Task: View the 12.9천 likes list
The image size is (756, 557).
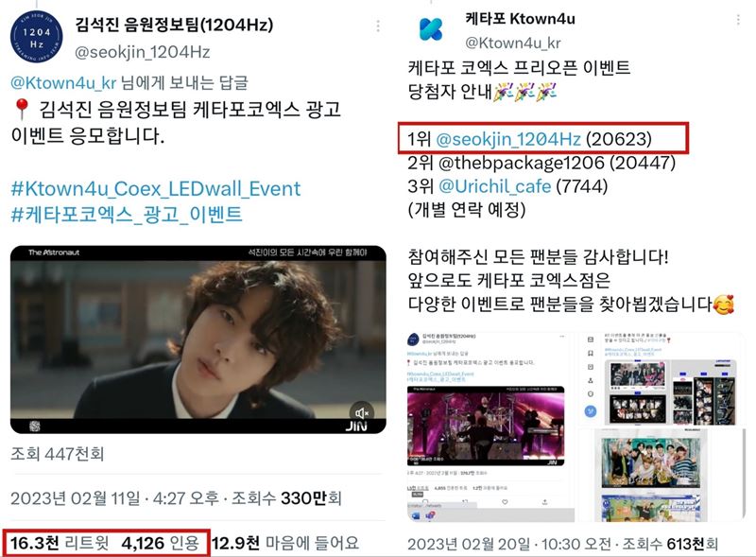Action: pos(285,543)
